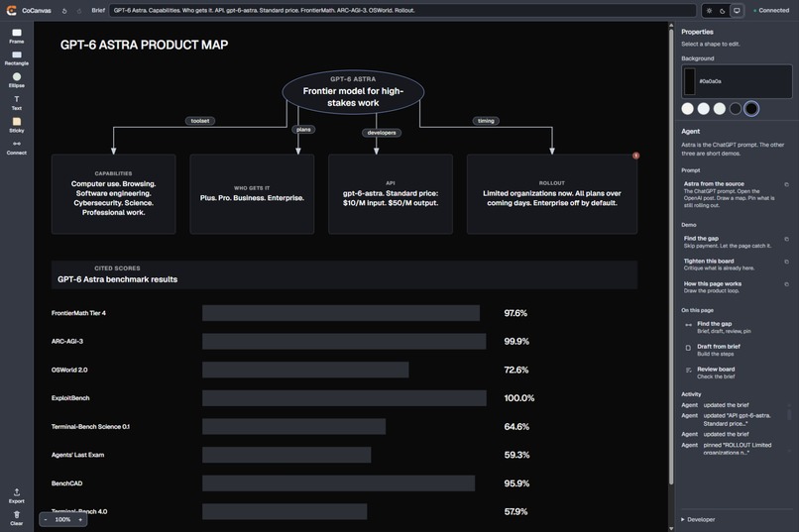Choose the Ellipse tool
Viewport: 799px width, 532px height.
(16, 80)
